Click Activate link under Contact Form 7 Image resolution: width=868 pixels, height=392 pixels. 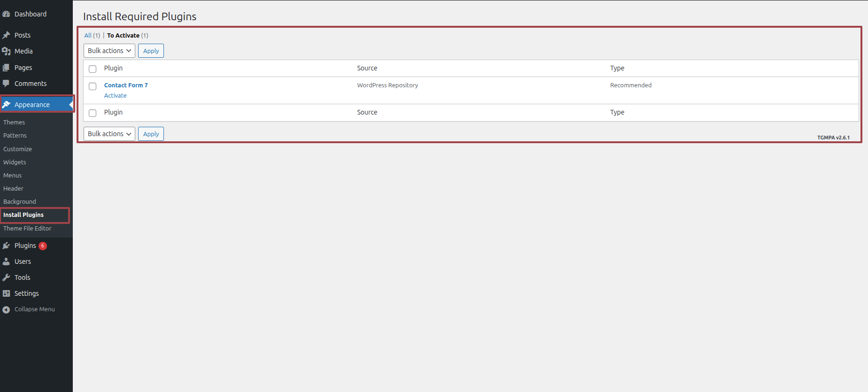pyautogui.click(x=115, y=96)
